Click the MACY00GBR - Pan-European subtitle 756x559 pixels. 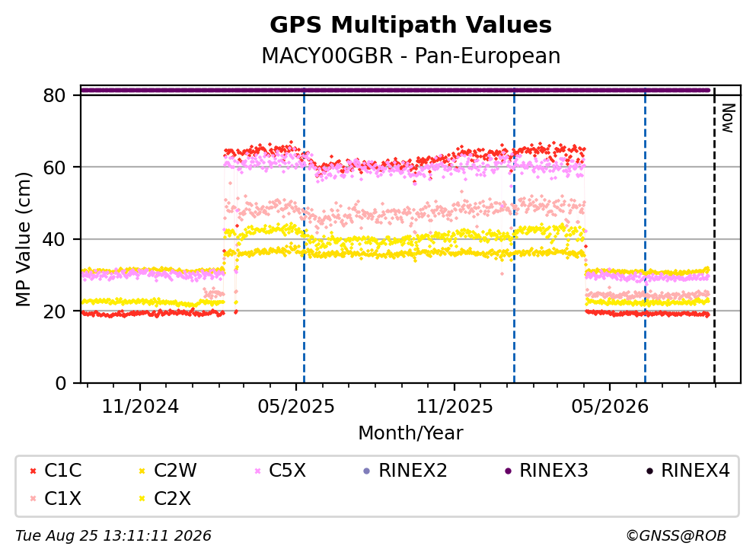(411, 56)
